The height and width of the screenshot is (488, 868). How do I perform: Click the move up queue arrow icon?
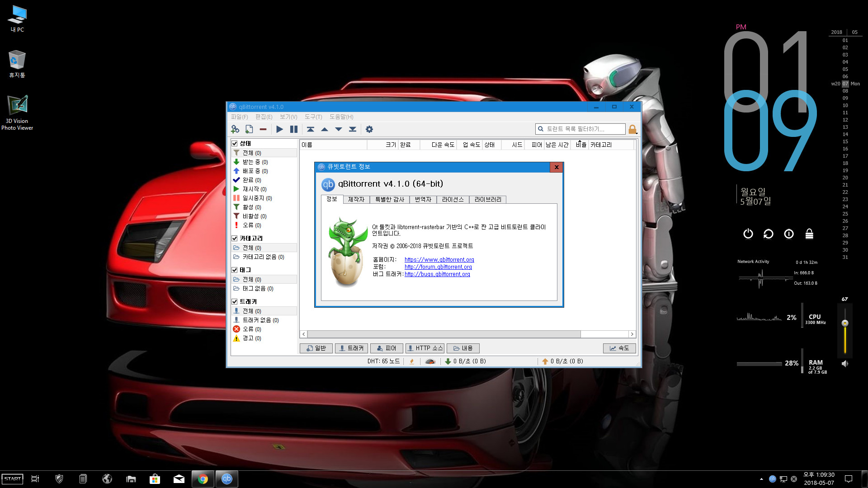325,129
